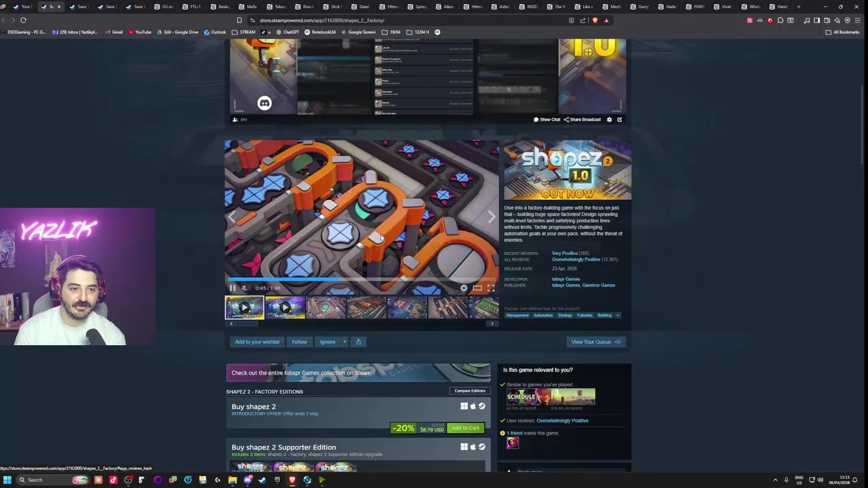868x488 pixels.
Task: Open the Schedule similar game capsule
Action: (x=528, y=396)
